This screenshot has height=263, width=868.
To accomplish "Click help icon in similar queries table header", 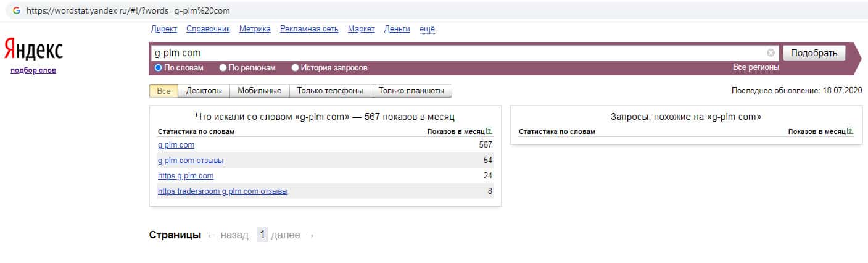I will click(x=851, y=131).
